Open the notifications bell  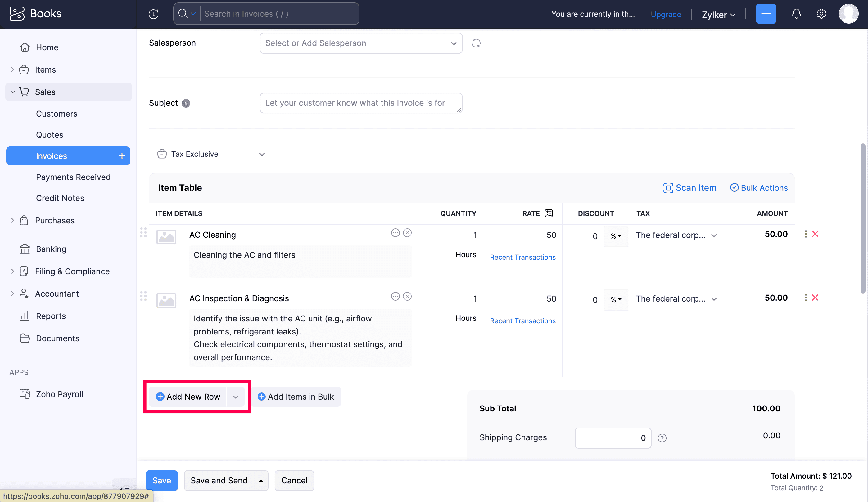[796, 14]
